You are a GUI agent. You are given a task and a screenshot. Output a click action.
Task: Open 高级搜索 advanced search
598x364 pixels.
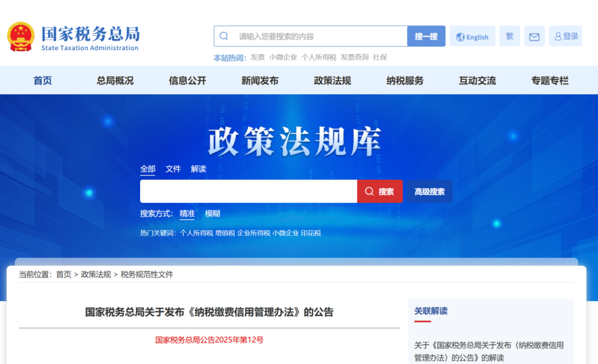[430, 191]
